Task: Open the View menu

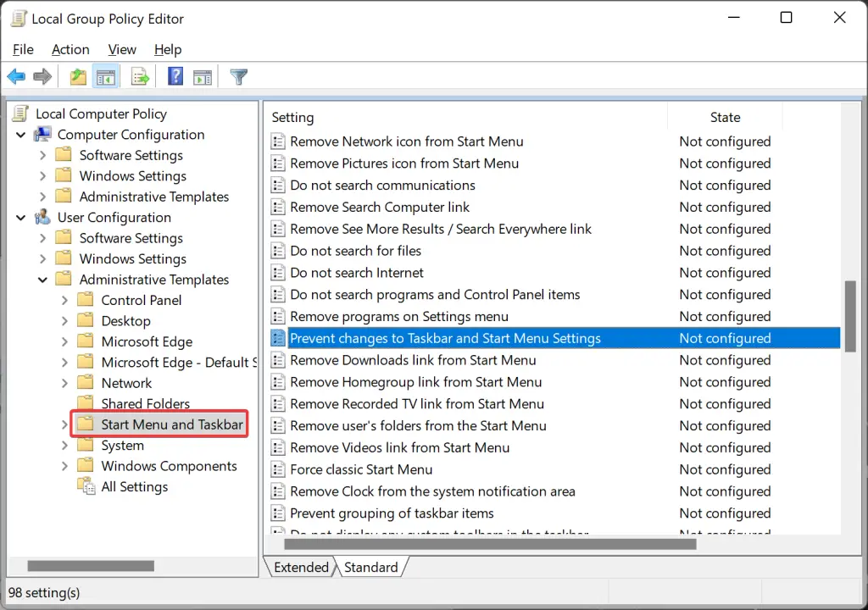Action: 121,49
